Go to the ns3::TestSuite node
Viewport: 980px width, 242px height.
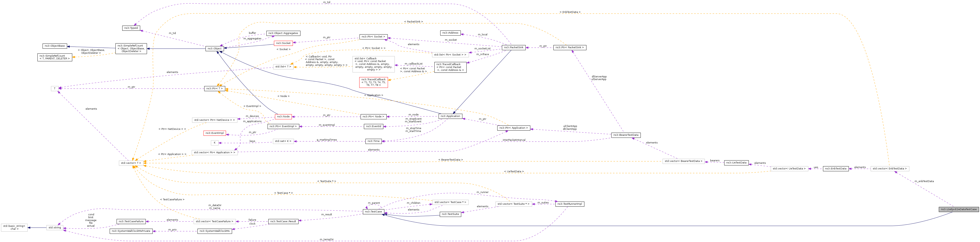click(x=451, y=214)
